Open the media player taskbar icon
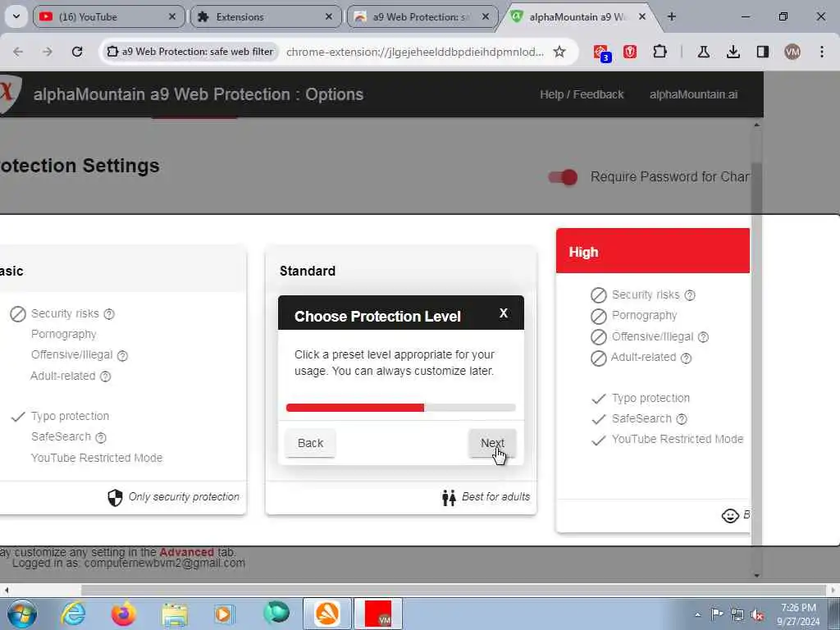840x630 pixels. (224, 614)
